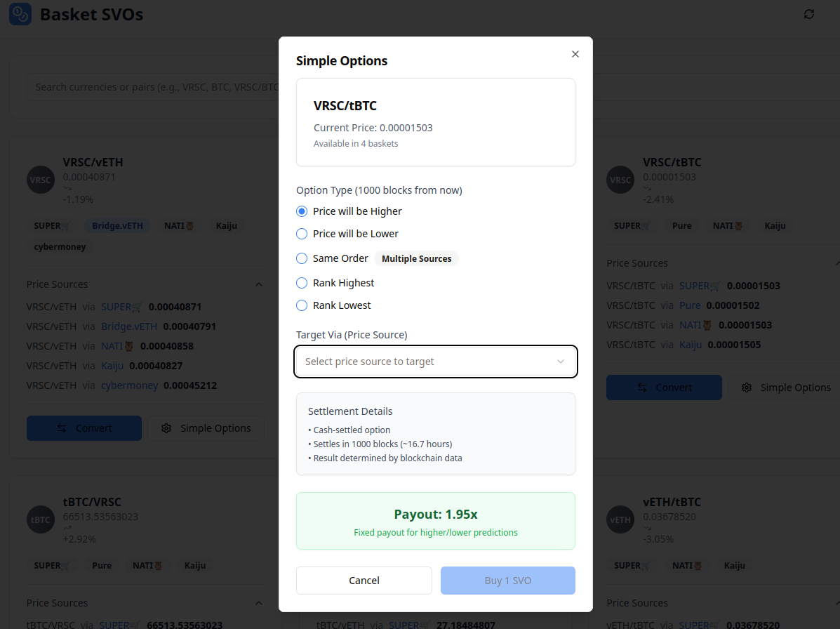Click the refresh icon in the top bar
The image size is (840, 629).
pyautogui.click(x=808, y=13)
